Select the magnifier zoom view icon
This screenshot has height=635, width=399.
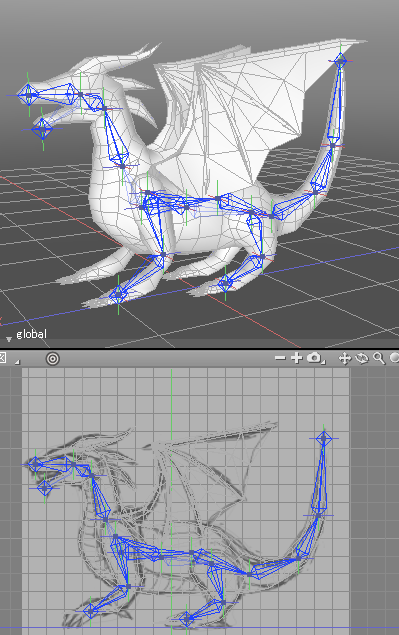pos(379,358)
